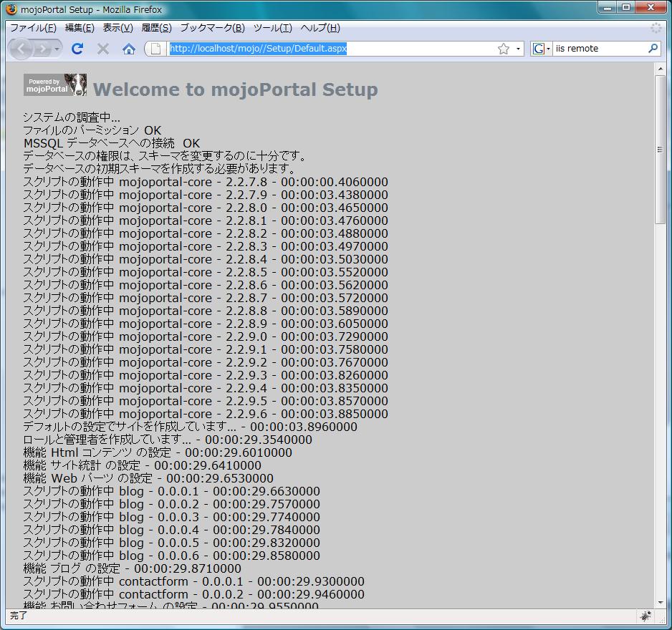Click the '完了' status bar text
672x630 pixels.
(x=19, y=616)
